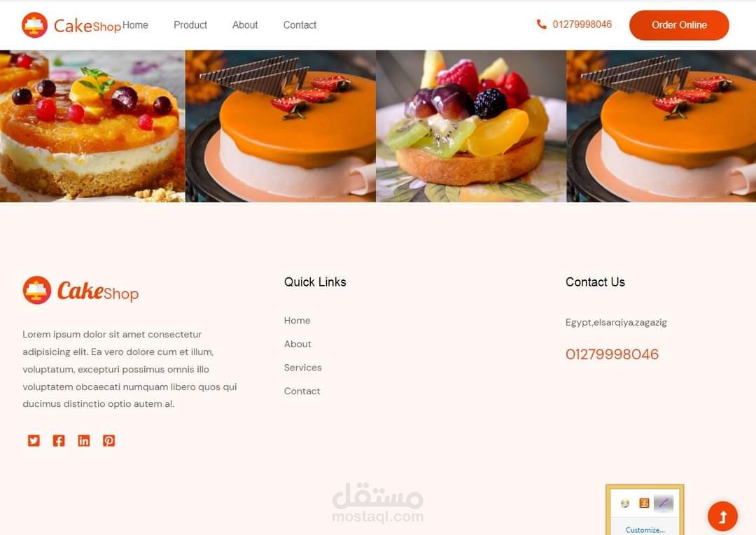Select the berry cheesecake image
Viewport: 756px width, 535px height.
tap(92, 126)
